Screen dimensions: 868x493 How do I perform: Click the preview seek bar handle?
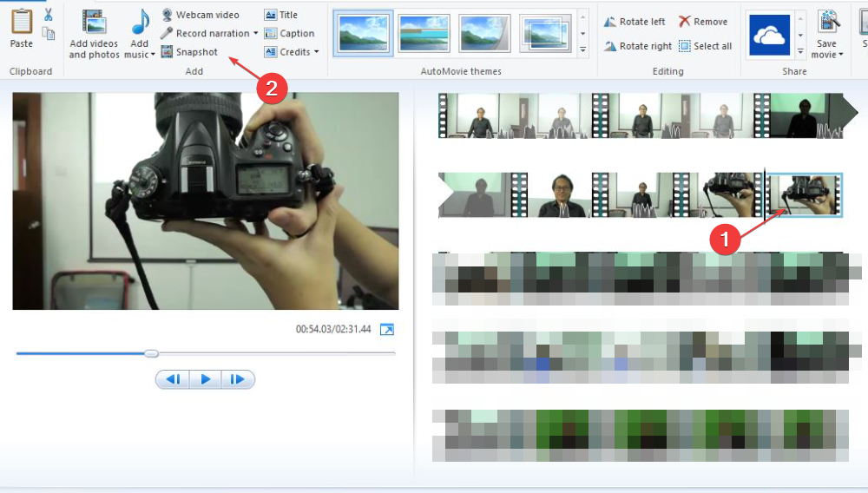tap(151, 353)
